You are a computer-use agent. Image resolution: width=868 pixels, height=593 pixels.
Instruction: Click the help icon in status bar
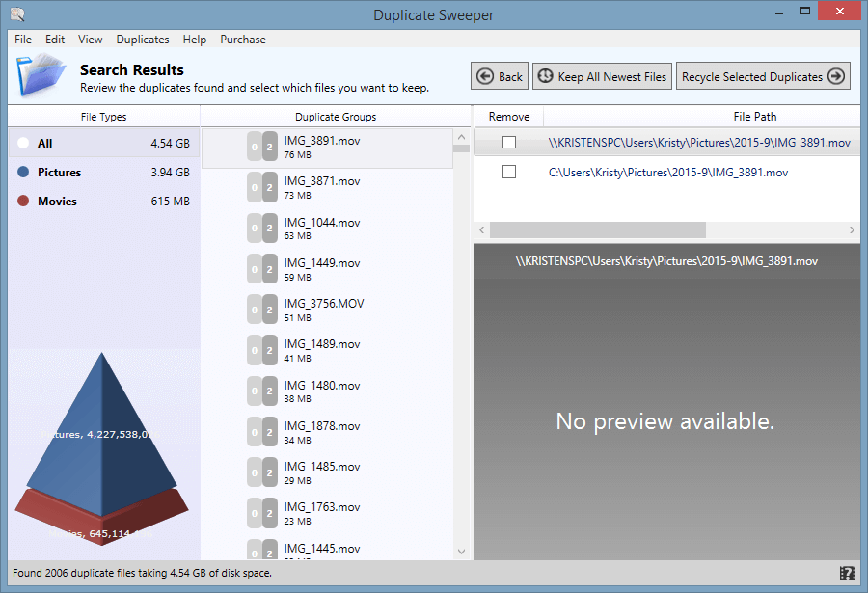(x=847, y=573)
